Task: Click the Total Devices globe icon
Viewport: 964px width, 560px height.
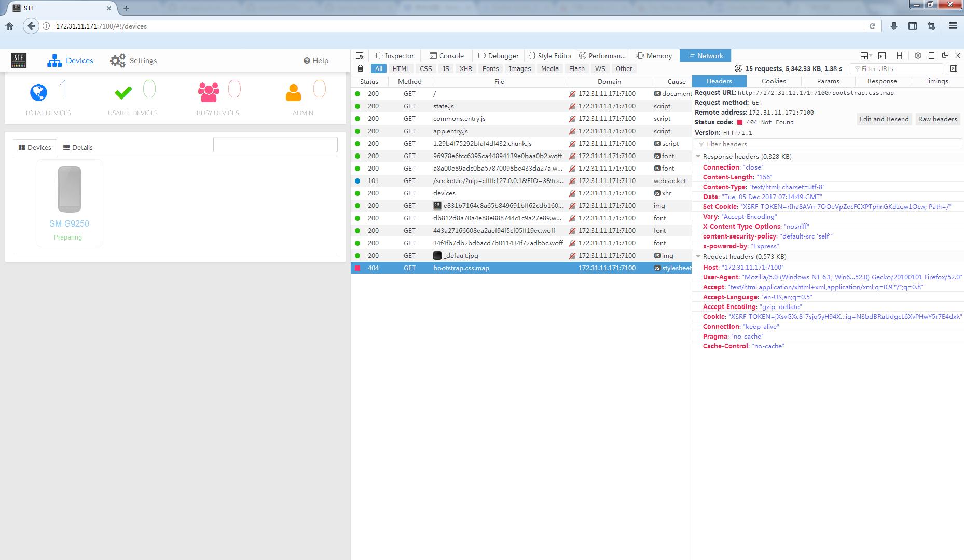Action: pyautogui.click(x=38, y=92)
